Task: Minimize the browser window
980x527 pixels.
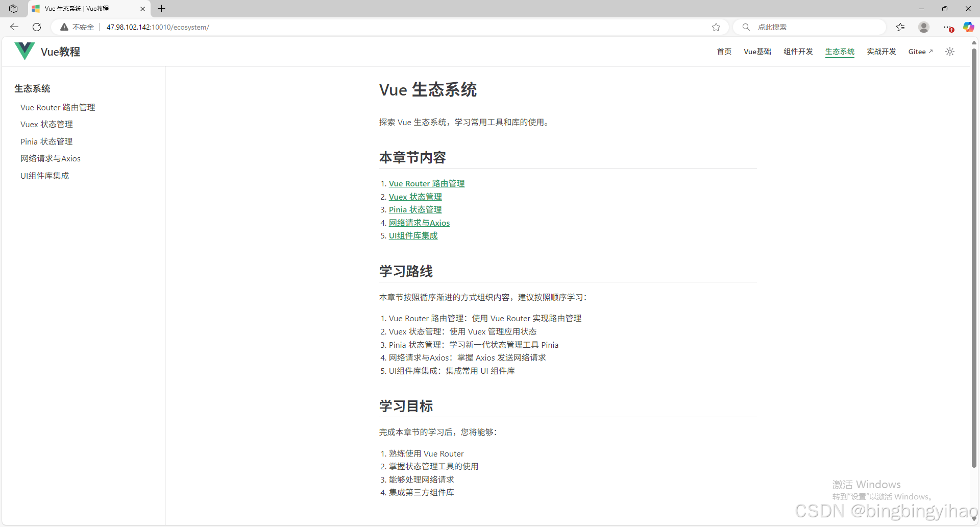Action: 921,9
